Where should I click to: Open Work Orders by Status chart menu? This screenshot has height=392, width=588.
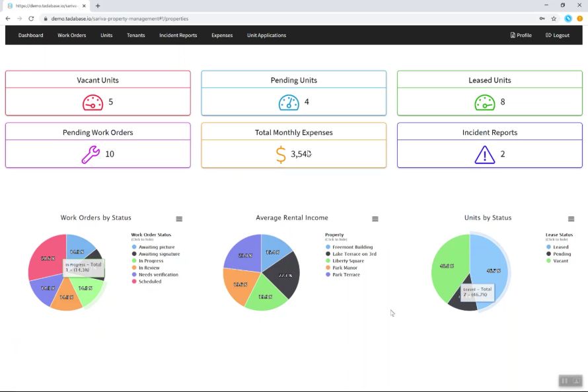pyautogui.click(x=179, y=219)
